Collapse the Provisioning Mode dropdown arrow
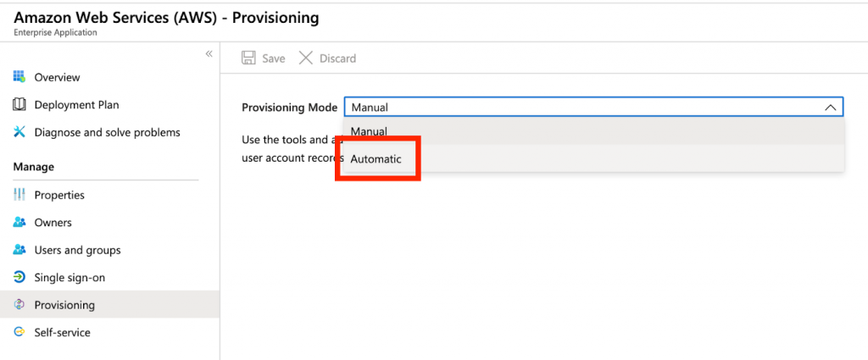Image resolution: width=868 pixels, height=360 pixels. (831, 108)
